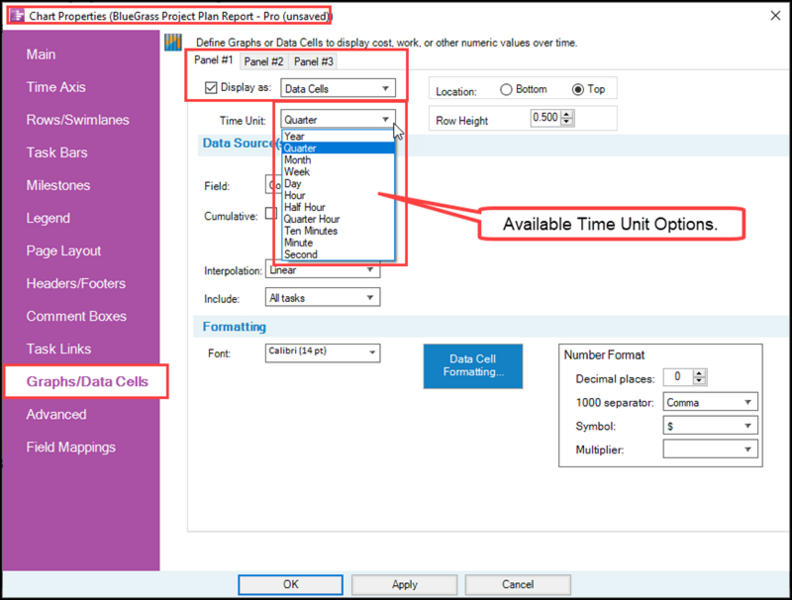Image resolution: width=792 pixels, height=600 pixels.
Task: Switch to Panel #2 tab
Action: (x=264, y=62)
